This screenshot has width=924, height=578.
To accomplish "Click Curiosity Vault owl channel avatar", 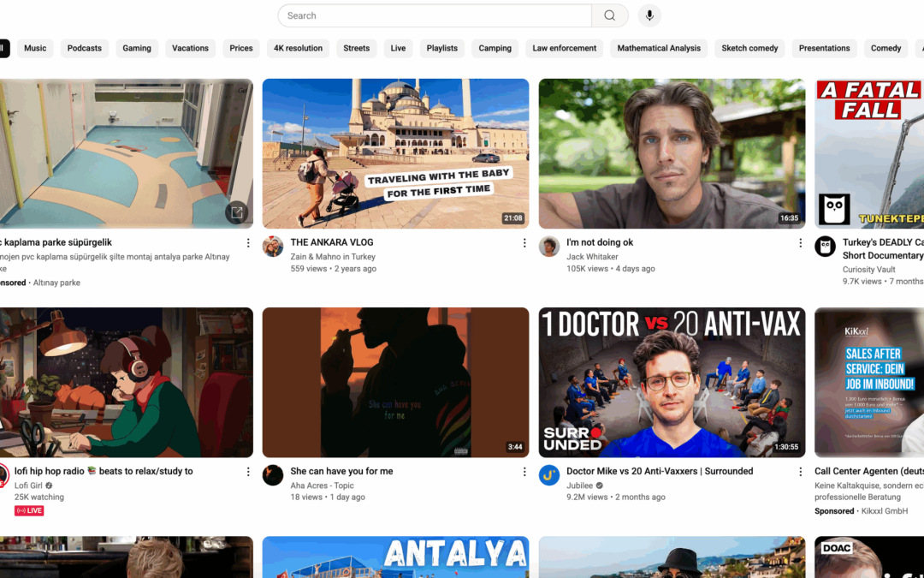I will click(x=825, y=247).
